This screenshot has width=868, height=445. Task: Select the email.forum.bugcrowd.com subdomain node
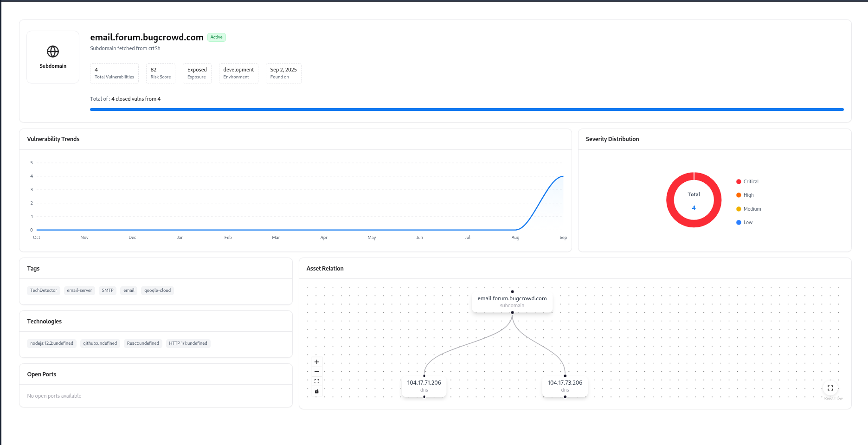click(x=512, y=302)
